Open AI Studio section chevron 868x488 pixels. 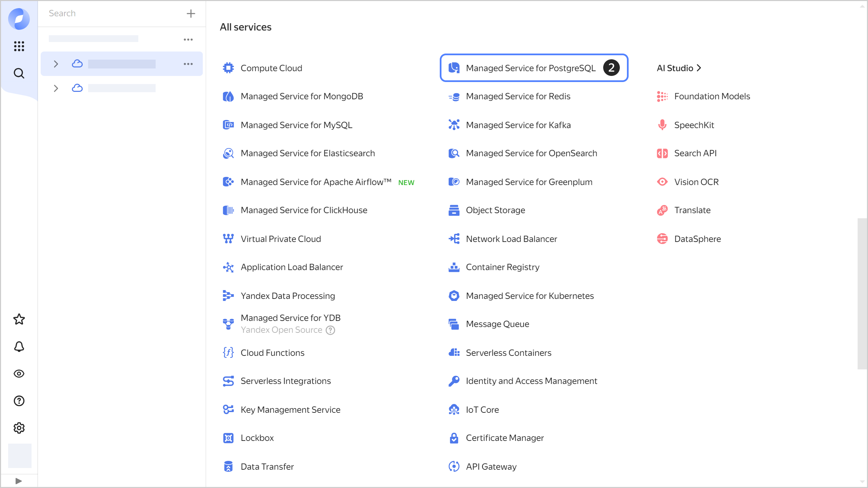699,68
